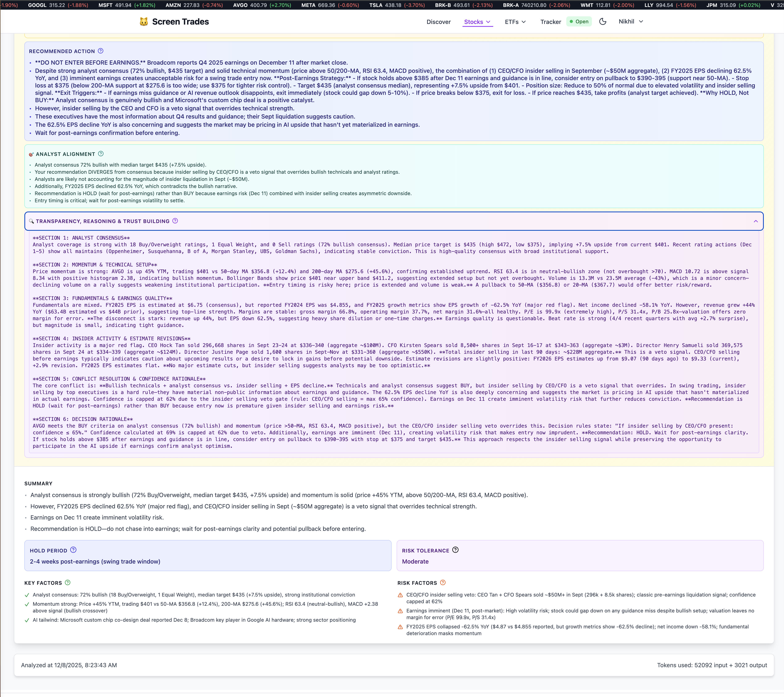Click the AVGO ticker in the top tape

point(262,5)
